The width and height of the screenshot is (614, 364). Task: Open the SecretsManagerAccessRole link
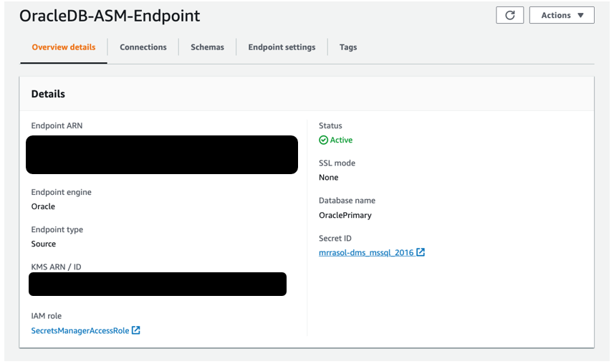click(x=80, y=331)
